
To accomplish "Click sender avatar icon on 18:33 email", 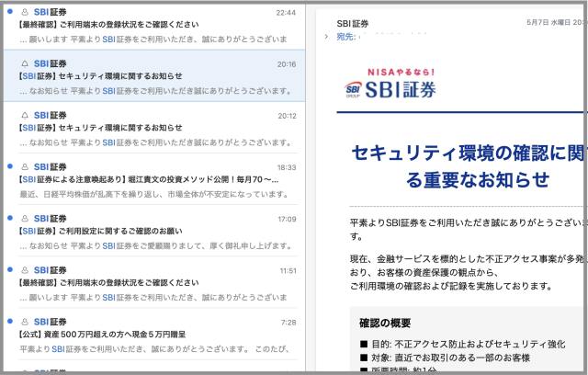I will (24, 166).
